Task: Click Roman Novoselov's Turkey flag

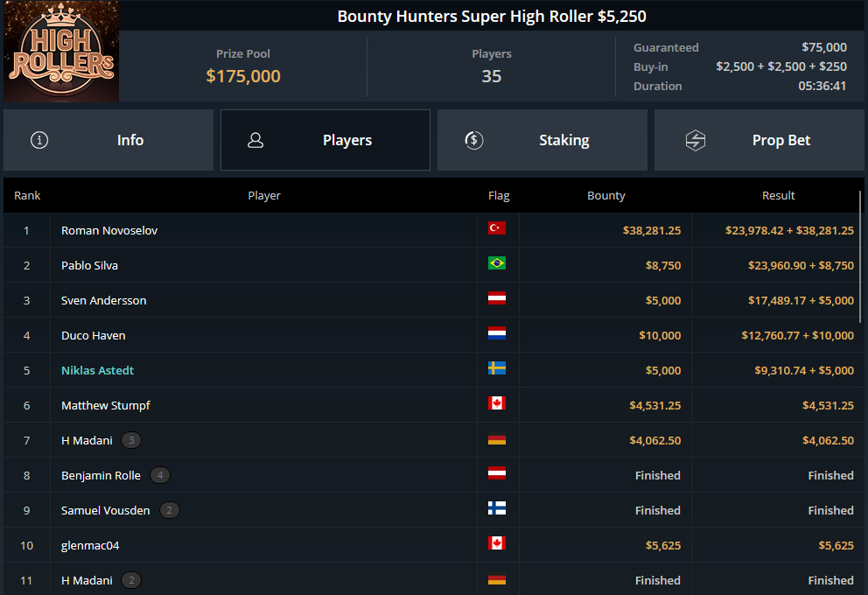Action: [x=496, y=228]
